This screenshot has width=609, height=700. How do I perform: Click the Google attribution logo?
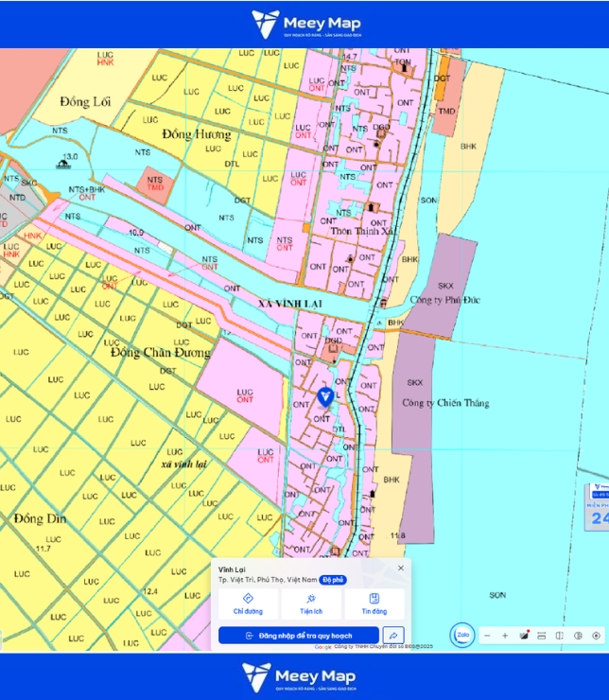323,647
